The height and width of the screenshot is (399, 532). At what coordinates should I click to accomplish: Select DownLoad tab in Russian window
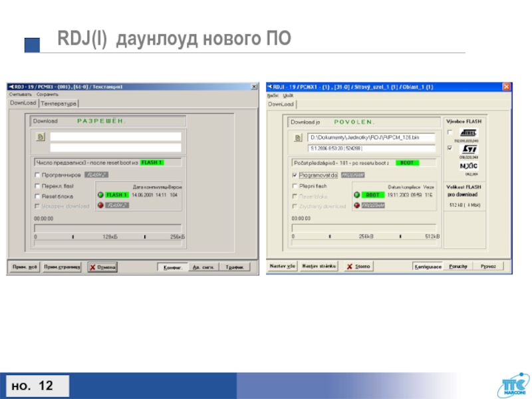(x=23, y=103)
